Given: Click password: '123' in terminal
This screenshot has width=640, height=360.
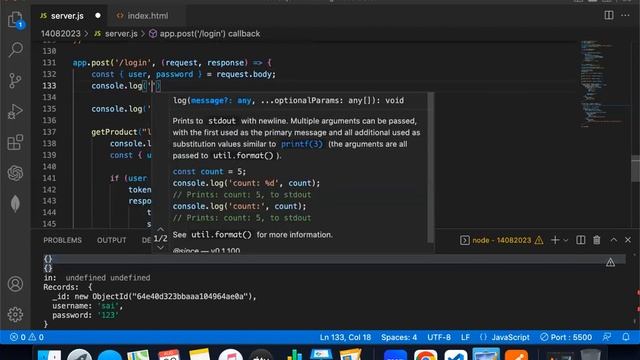Looking at the screenshot, I should (85, 315).
